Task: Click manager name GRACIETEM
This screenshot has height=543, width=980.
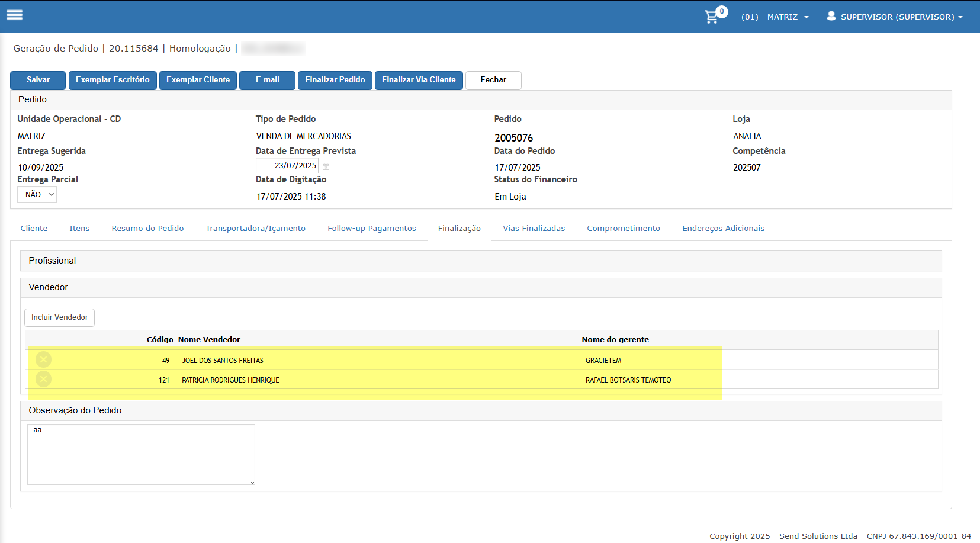Action: 603,361
